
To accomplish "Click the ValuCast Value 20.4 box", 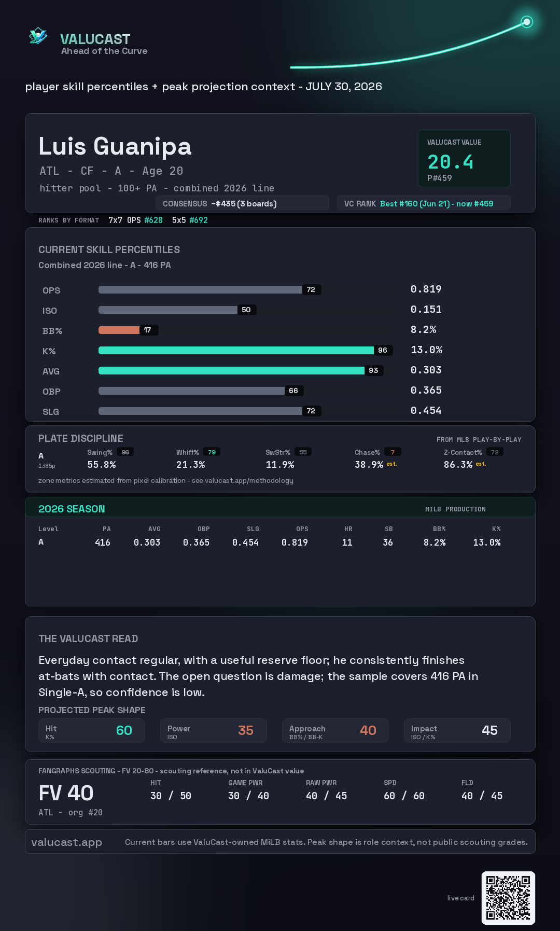I will (x=464, y=158).
